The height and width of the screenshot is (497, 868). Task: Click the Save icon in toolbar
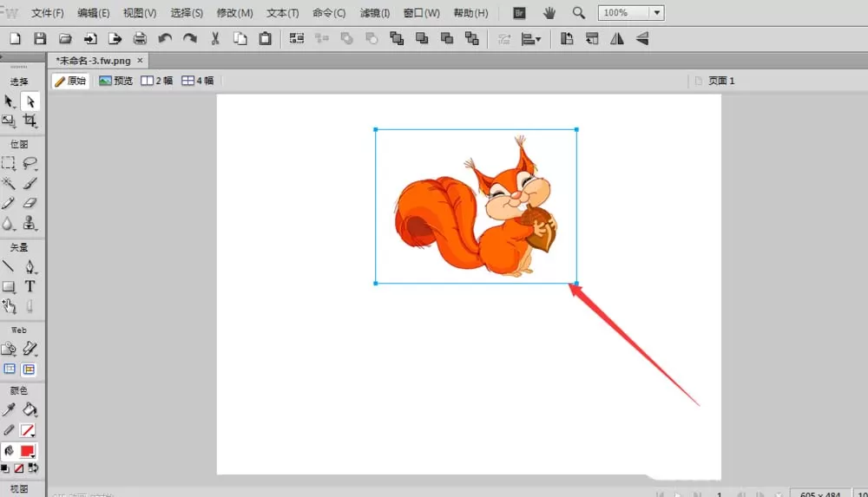point(40,39)
